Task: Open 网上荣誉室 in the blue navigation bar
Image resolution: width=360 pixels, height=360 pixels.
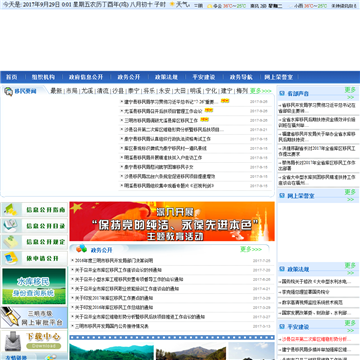Action: (279, 77)
